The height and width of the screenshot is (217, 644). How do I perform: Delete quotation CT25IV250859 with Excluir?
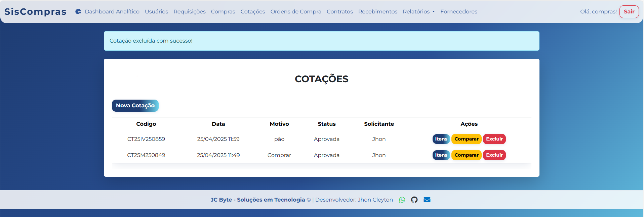tap(494, 139)
